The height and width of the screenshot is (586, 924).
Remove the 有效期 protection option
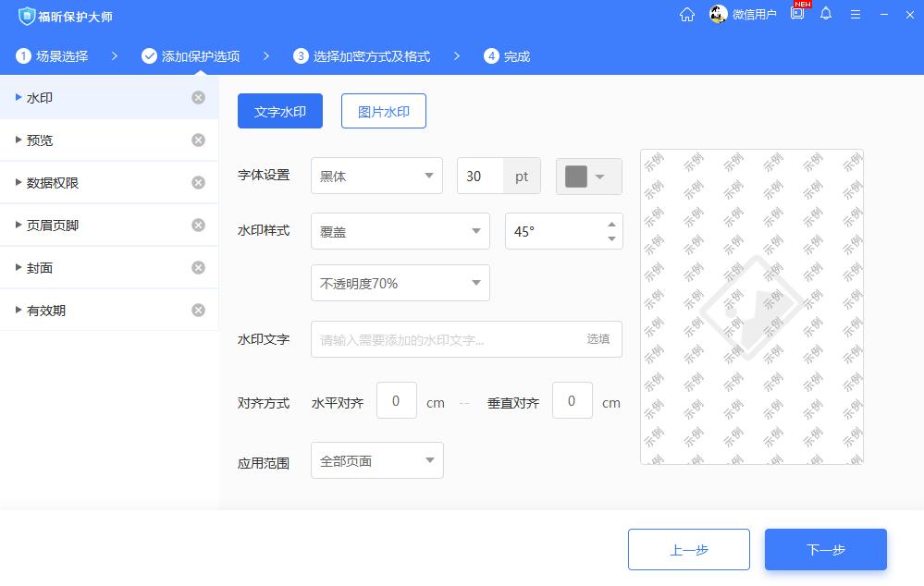pos(200,310)
